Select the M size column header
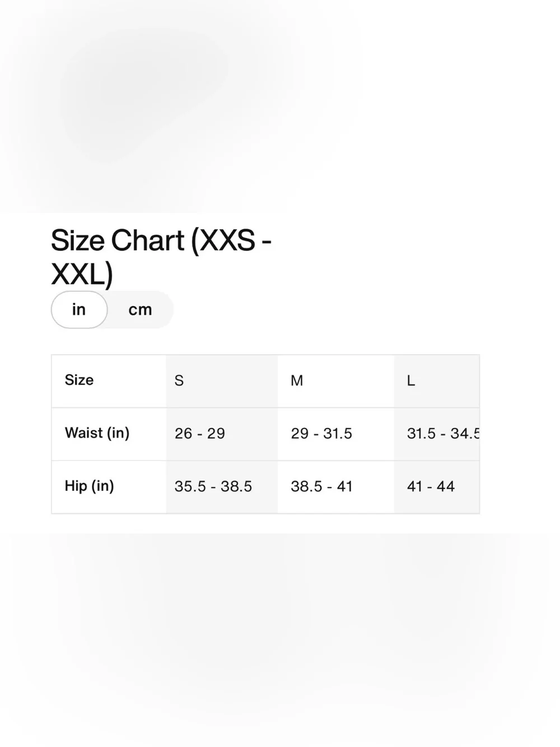 [x=297, y=381]
